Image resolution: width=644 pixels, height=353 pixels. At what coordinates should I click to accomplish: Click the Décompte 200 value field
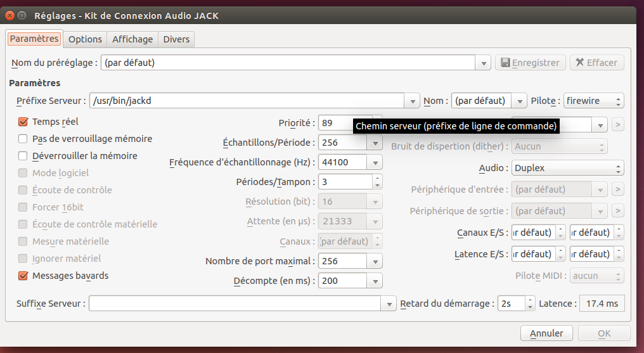coord(343,281)
